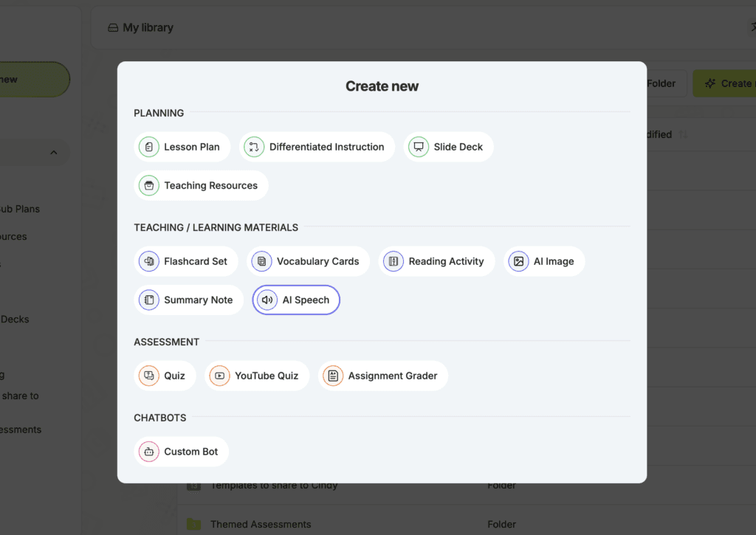Click the AI Speech speaker icon
Screen dimensions: 756x535
267,300
